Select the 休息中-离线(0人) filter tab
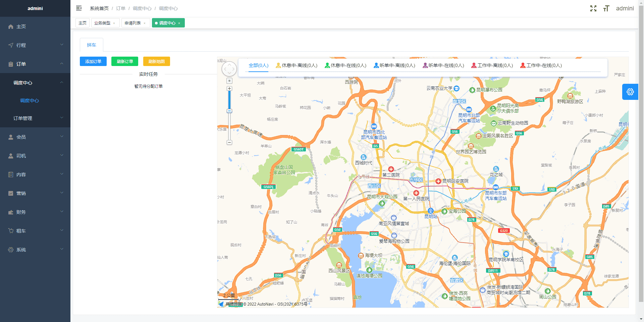Screen dimensions: 644x322 pyautogui.click(x=297, y=65)
